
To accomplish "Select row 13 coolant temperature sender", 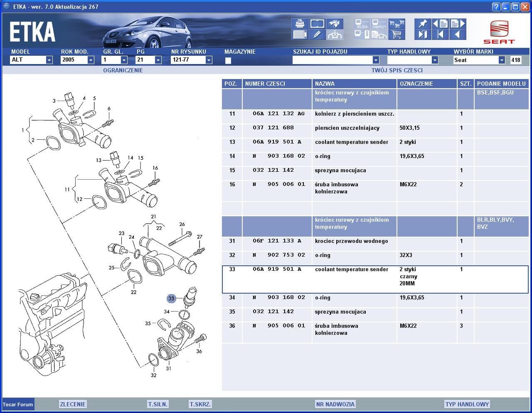I will (x=375, y=144).
